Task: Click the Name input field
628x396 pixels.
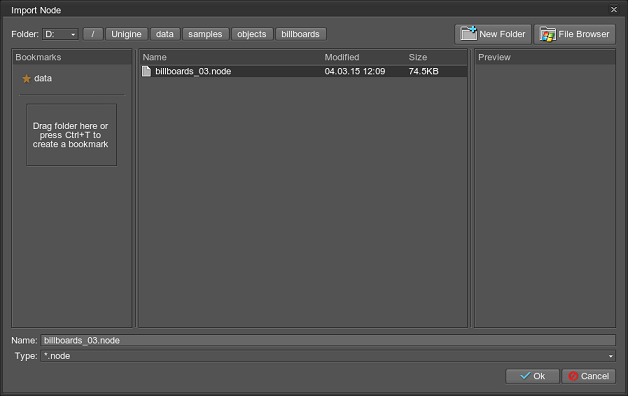Action: coord(328,340)
